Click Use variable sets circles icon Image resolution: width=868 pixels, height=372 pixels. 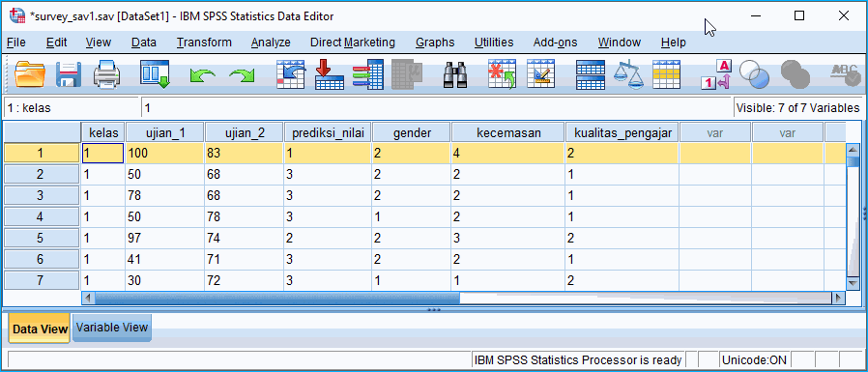tap(754, 74)
